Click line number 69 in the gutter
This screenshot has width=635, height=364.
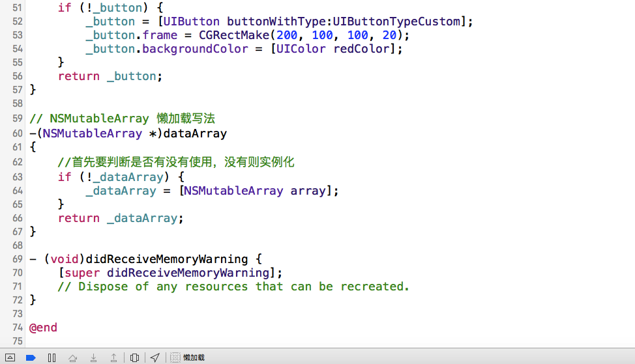(x=18, y=259)
